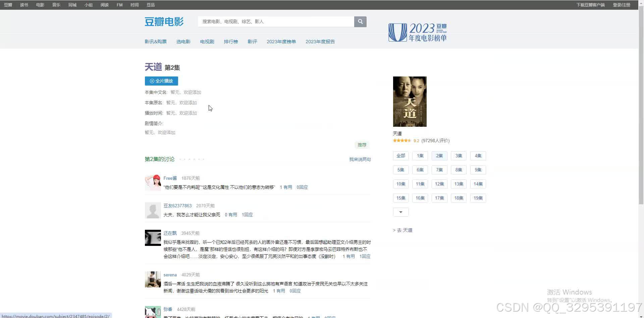The width and height of the screenshot is (644, 318).
Task: Click serena's avatar picture
Action: click(153, 279)
